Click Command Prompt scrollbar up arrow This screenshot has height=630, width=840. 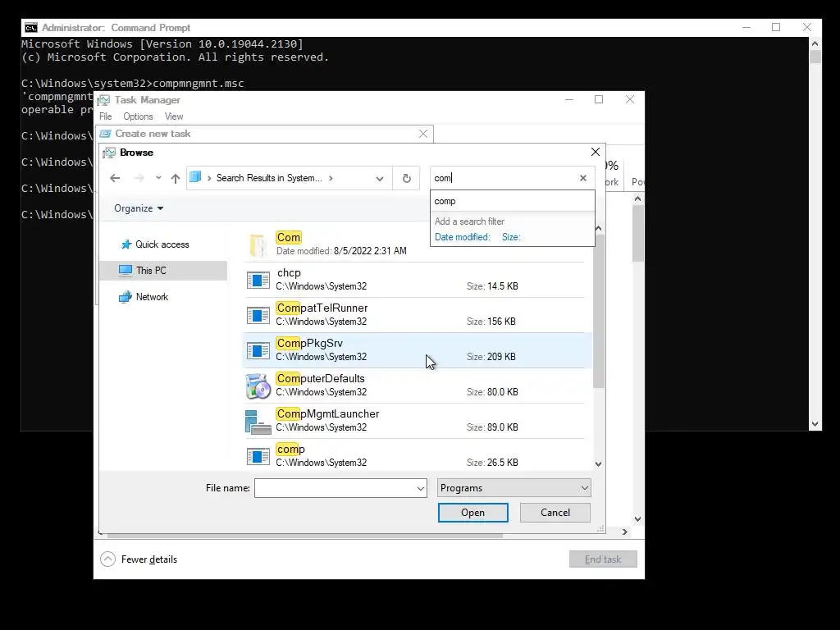coord(815,43)
